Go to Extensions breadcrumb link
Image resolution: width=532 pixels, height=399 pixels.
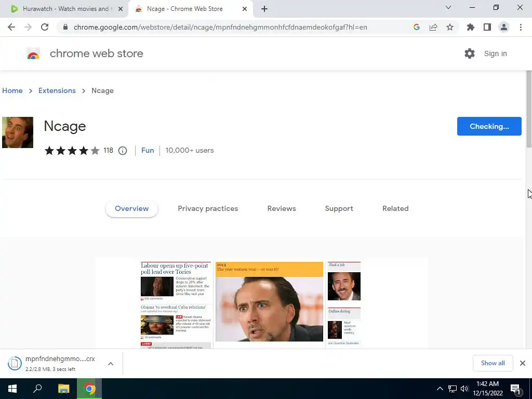[57, 90]
